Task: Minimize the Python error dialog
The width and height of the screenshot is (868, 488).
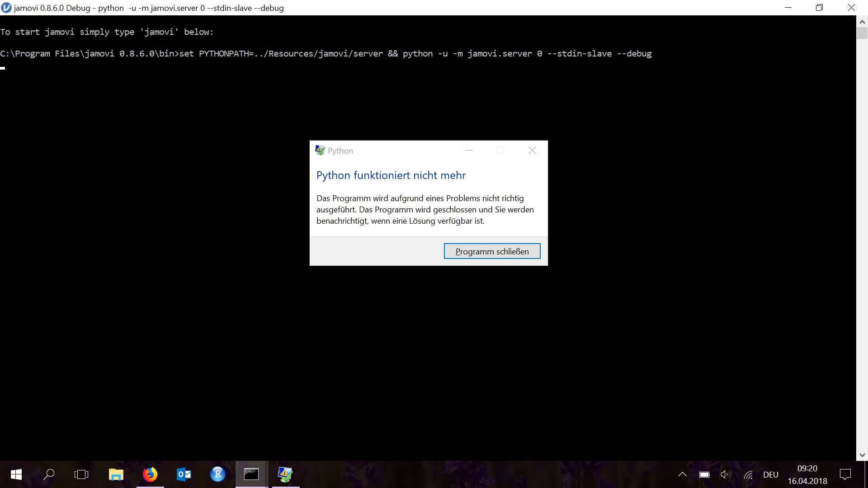Action: click(469, 150)
